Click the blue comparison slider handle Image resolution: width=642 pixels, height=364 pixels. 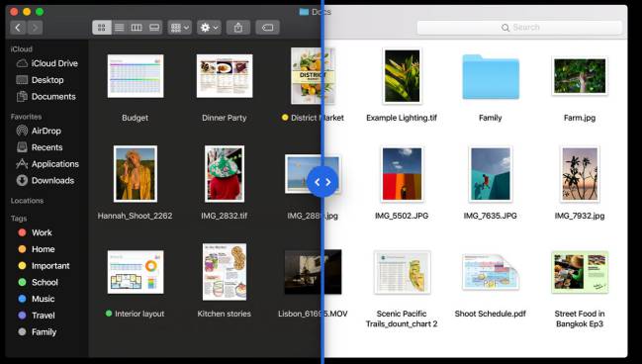click(x=322, y=182)
